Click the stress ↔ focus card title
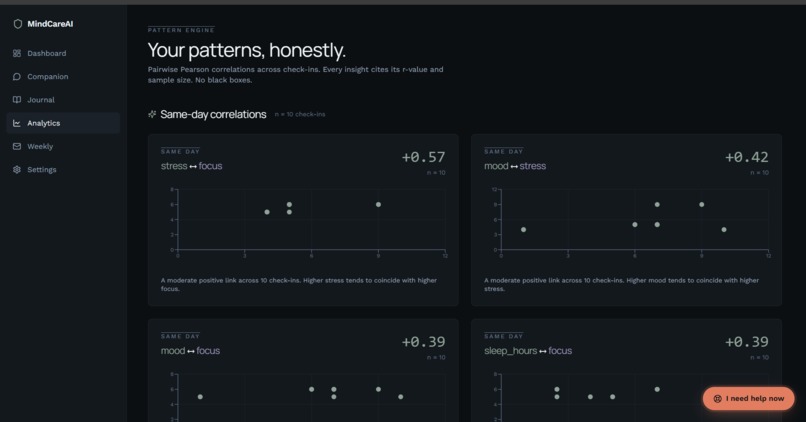806x422 pixels. tap(192, 166)
